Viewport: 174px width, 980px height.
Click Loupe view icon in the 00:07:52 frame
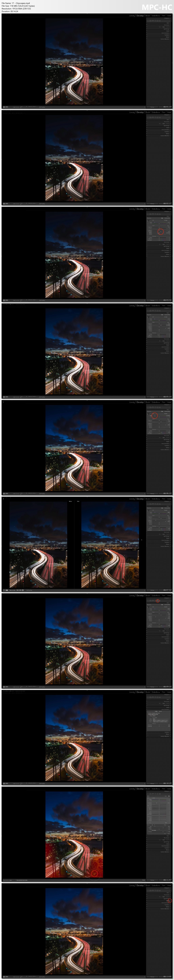[x=4, y=590]
